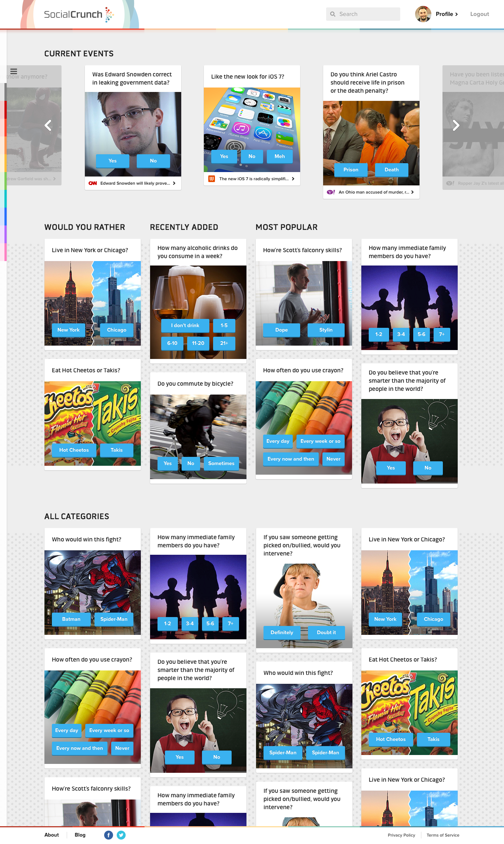Open the Twitter icon in footer

[121, 835]
